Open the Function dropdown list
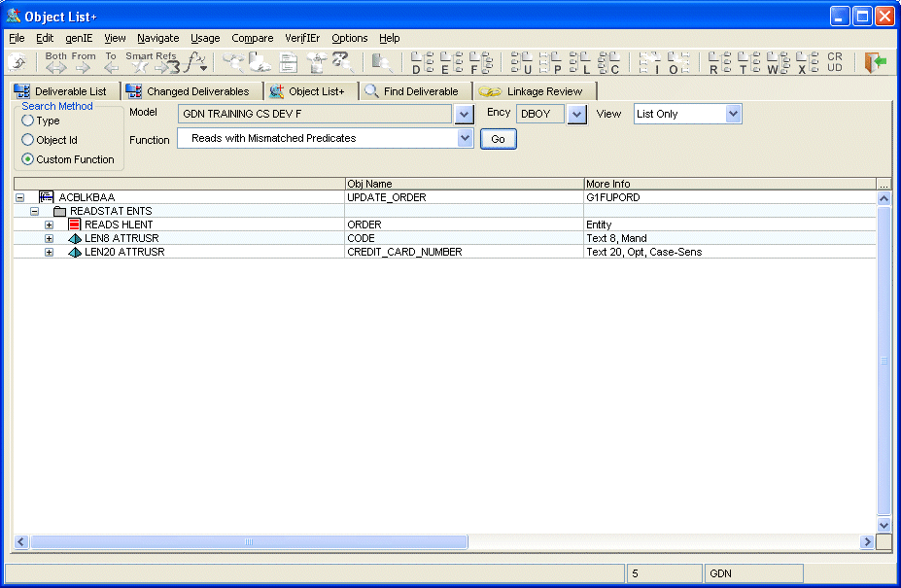 [464, 139]
